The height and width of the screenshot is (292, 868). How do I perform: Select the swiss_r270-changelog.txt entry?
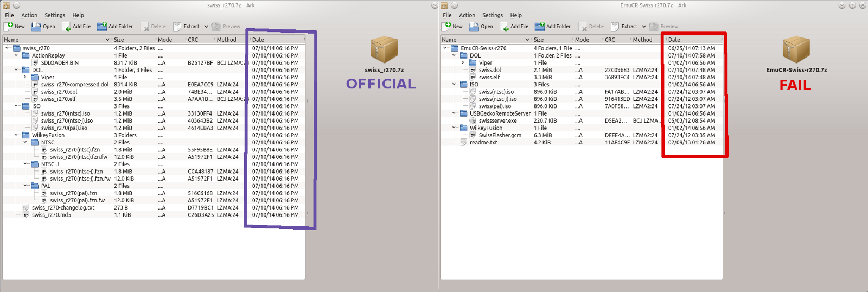point(63,208)
